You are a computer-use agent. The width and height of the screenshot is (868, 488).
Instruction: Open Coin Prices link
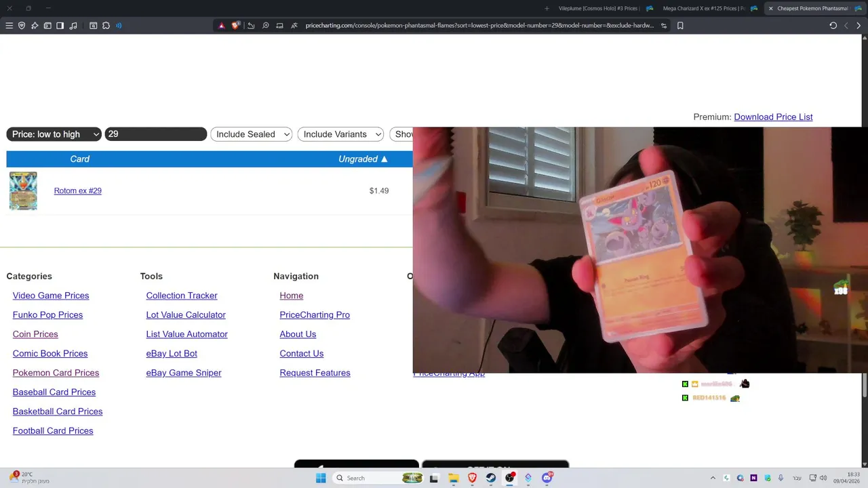(35, 334)
